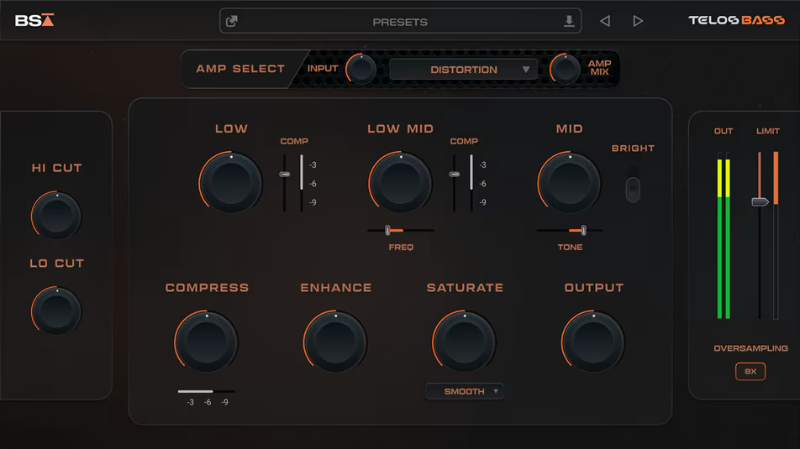Screen dimensions: 800x449
Task: Click the Amp Select label
Action: point(240,69)
